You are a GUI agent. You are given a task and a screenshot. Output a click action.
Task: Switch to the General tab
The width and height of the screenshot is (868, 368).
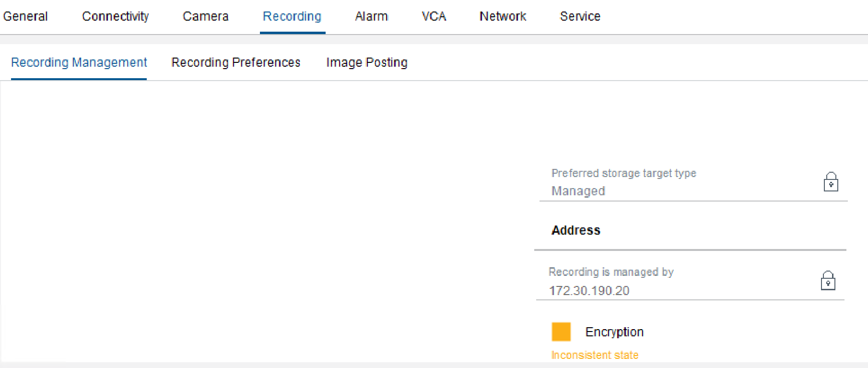(25, 16)
